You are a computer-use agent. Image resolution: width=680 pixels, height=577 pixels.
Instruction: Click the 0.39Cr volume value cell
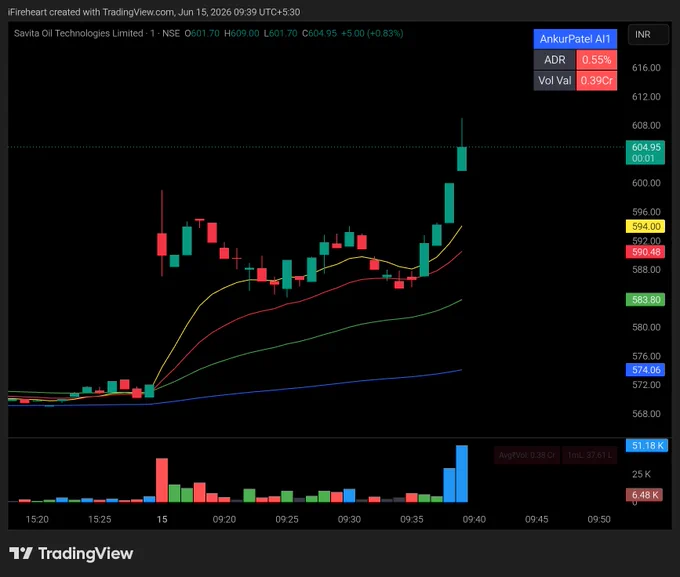(596, 81)
